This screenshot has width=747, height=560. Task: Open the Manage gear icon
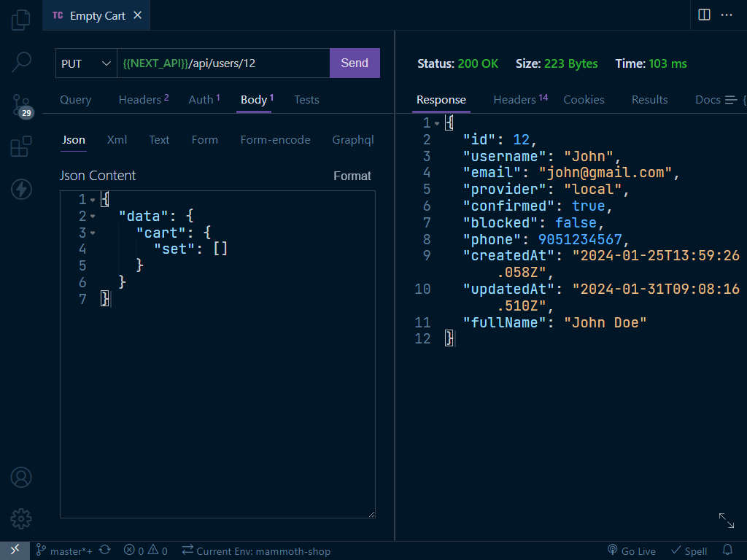[21, 518]
